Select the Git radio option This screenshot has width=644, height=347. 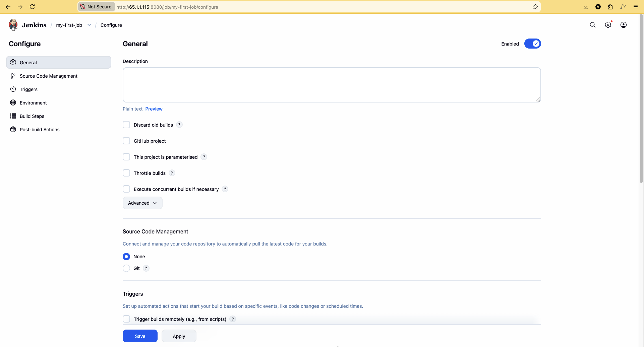126,268
